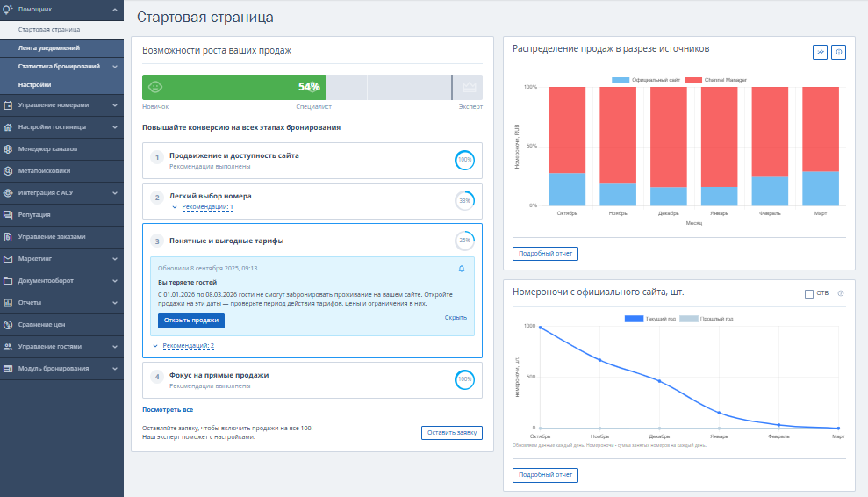The width and height of the screenshot is (868, 497).
Task: Expand the Модуль бронирования menu chevron
Action: pyautogui.click(x=115, y=369)
